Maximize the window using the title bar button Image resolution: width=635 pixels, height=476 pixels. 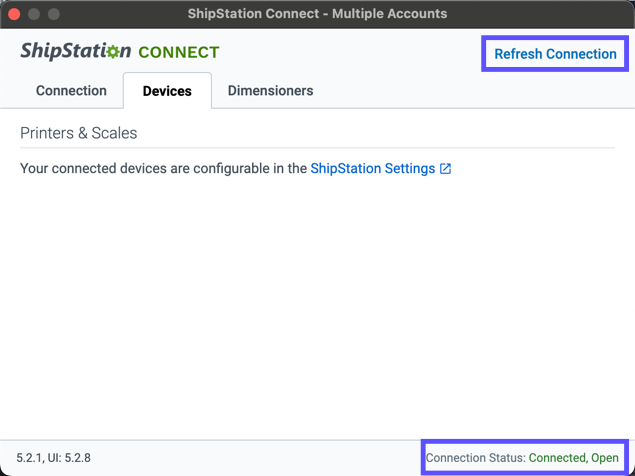[x=54, y=14]
